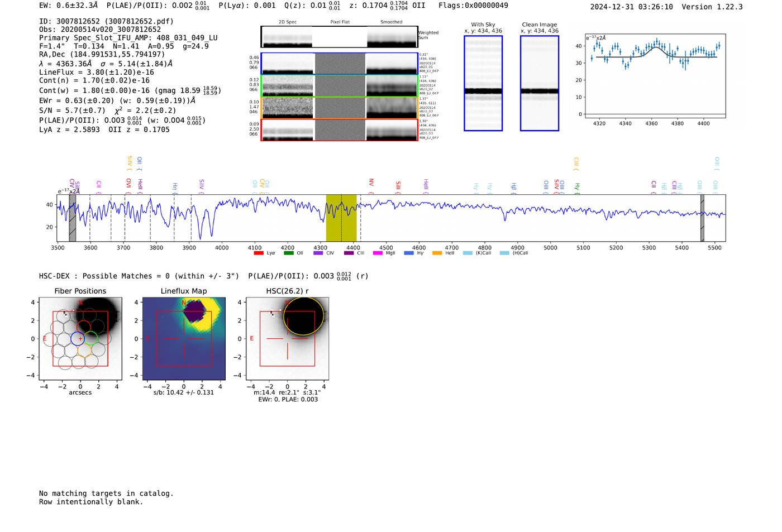Click the '2D Spec' column header

(x=288, y=22)
